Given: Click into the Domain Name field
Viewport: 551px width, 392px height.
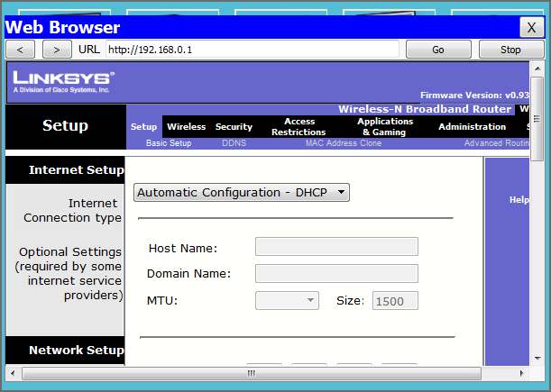Looking at the screenshot, I should (x=336, y=274).
